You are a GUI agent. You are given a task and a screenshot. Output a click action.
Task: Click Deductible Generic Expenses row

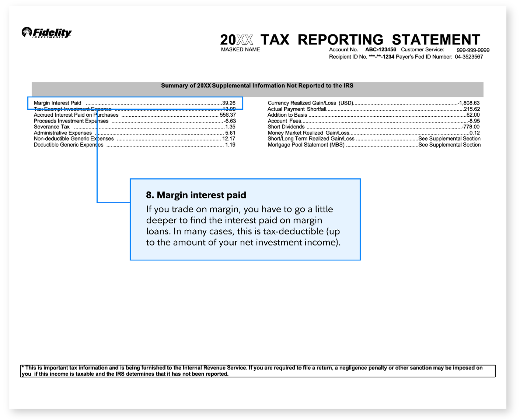[x=69, y=145]
